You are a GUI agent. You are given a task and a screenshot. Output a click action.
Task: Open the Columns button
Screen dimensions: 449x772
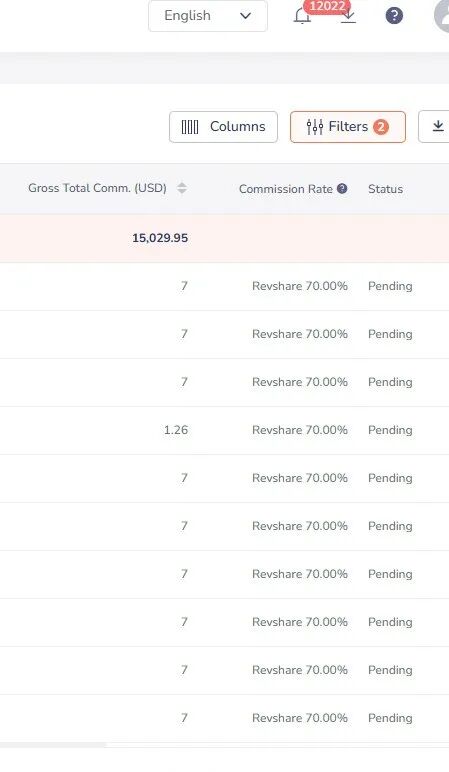(x=224, y=127)
